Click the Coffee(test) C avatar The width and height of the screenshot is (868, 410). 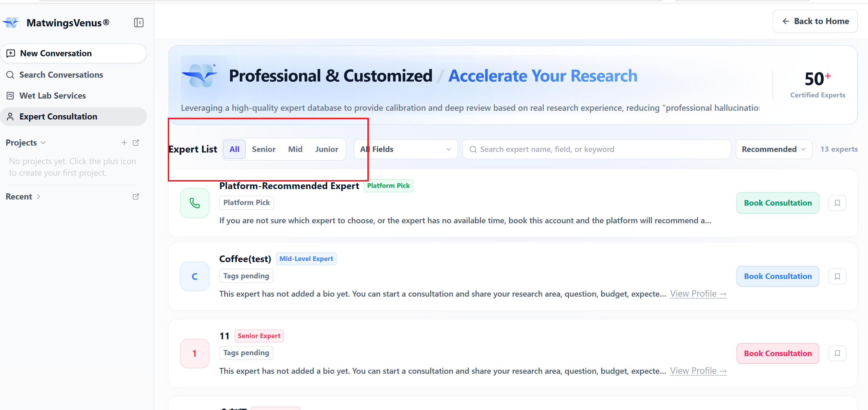pyautogui.click(x=194, y=277)
